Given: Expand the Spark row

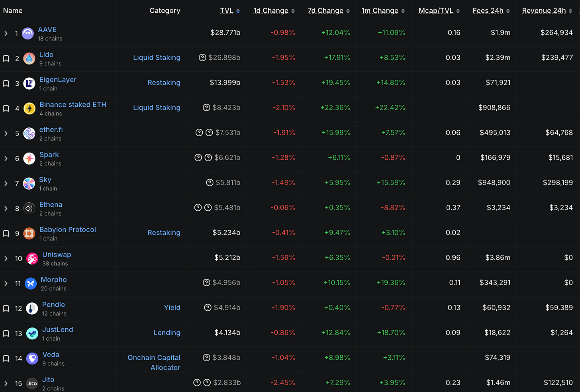Looking at the screenshot, I should coord(6,159).
